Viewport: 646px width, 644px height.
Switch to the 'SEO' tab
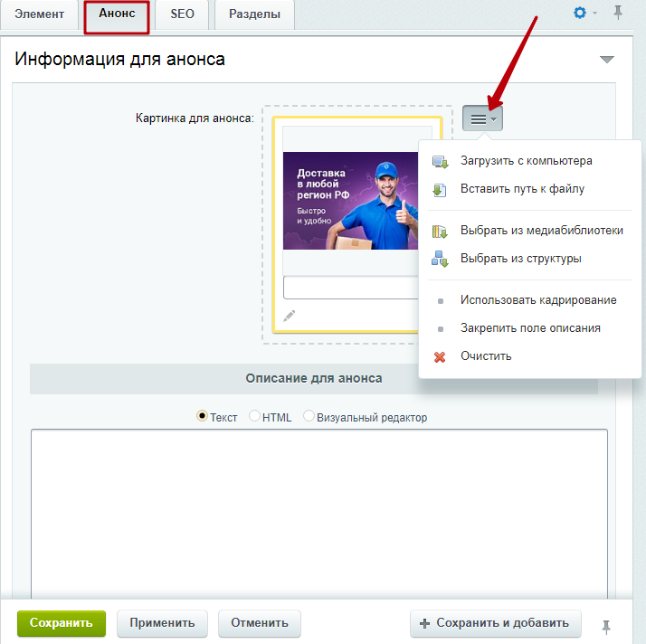click(x=182, y=14)
